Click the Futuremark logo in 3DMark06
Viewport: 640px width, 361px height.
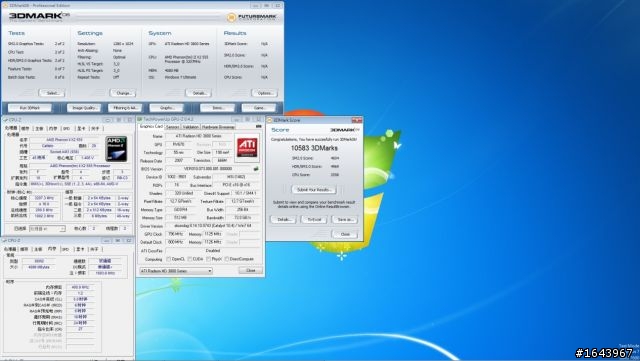pyautogui.click(x=252, y=17)
